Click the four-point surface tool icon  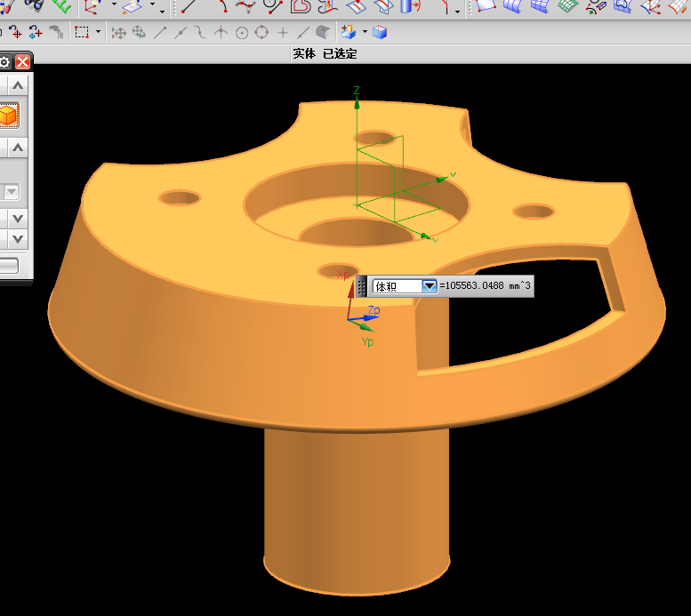pyautogui.click(x=486, y=5)
